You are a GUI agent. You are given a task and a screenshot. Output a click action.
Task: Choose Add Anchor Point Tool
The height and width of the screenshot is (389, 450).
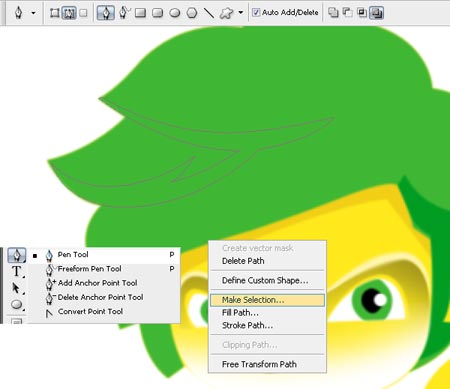pyautogui.click(x=104, y=283)
